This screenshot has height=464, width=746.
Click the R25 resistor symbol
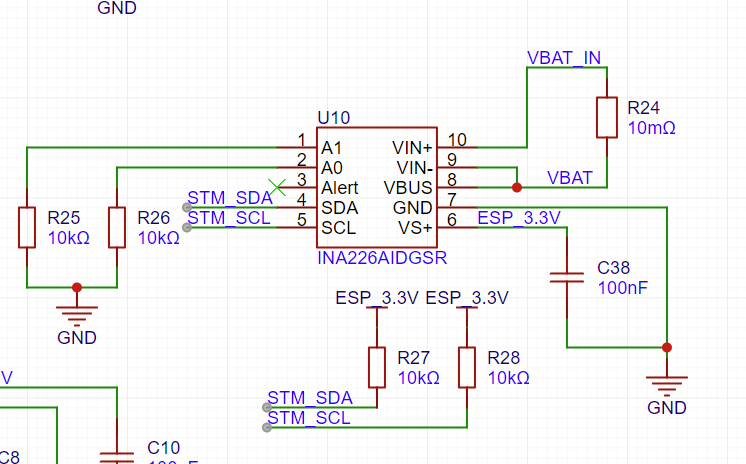pyautogui.click(x=26, y=227)
